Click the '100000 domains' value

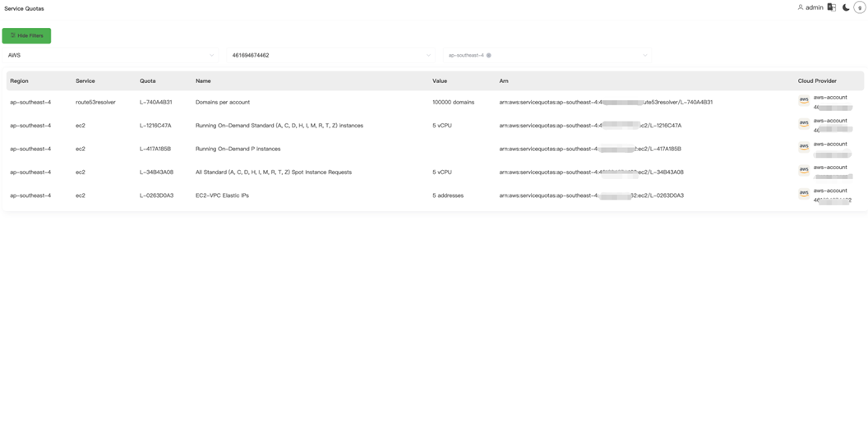[454, 103]
